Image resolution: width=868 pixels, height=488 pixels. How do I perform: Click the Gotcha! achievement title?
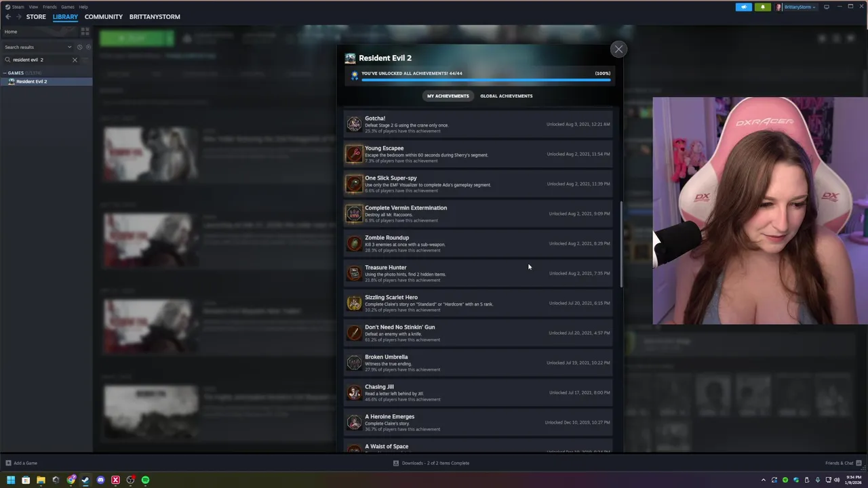(375, 119)
